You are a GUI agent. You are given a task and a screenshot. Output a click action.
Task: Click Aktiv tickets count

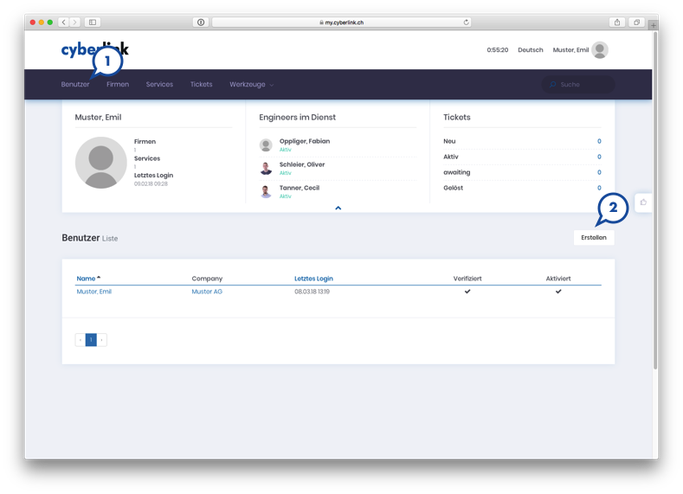[x=599, y=157]
